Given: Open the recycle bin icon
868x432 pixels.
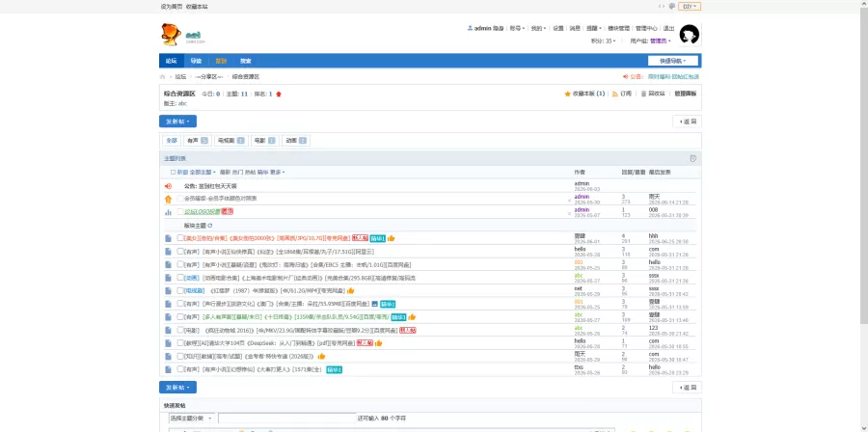Looking at the screenshot, I should (644, 94).
